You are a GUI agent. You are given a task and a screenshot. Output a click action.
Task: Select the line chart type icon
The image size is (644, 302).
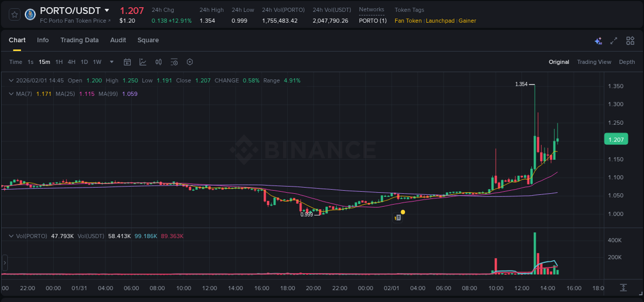143,62
